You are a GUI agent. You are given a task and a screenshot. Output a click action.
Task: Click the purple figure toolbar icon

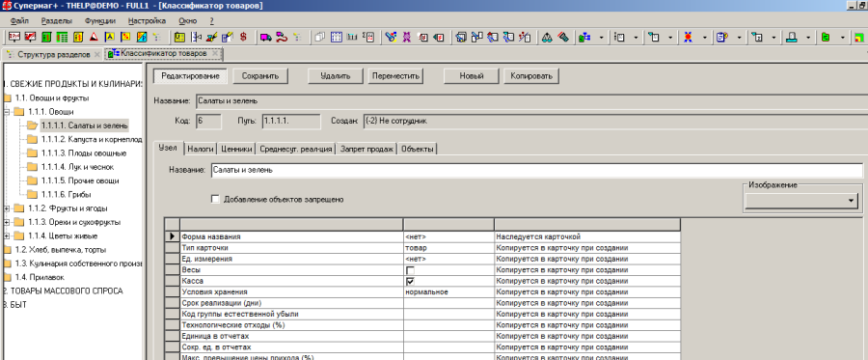pos(406,37)
